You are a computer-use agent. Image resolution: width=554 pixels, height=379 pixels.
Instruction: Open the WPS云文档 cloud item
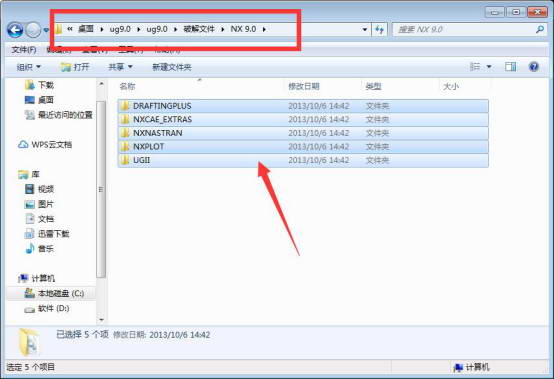[45, 144]
